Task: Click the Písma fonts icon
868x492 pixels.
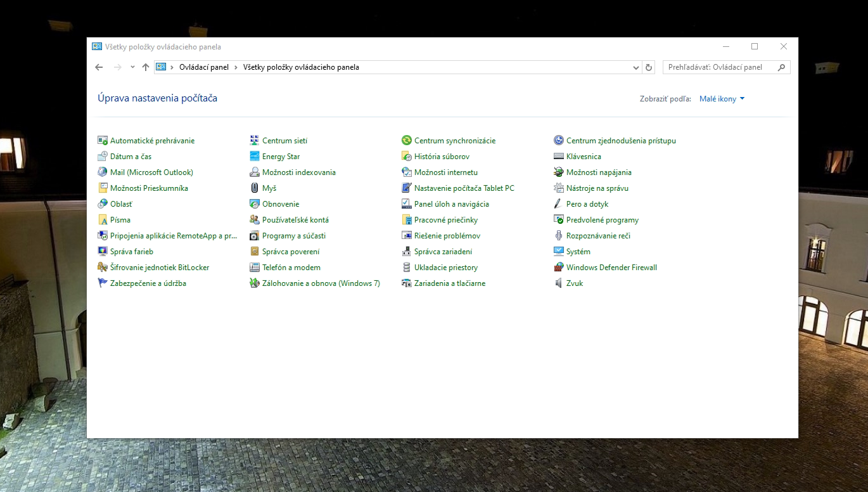Action: point(103,220)
